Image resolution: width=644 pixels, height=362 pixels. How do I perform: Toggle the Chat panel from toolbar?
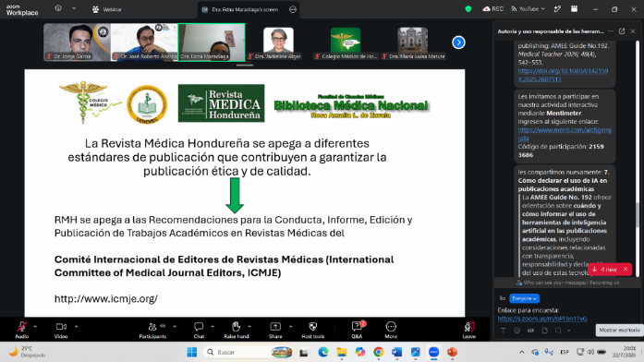(x=199, y=330)
